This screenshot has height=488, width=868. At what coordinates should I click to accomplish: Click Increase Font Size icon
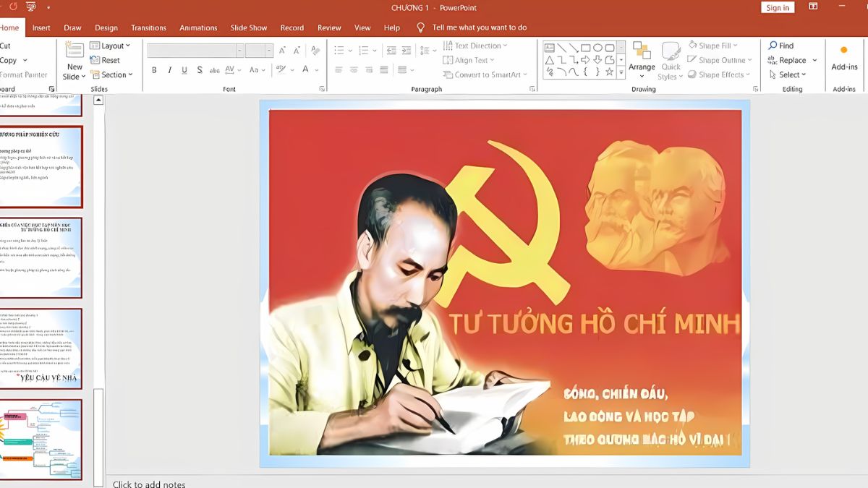point(282,51)
